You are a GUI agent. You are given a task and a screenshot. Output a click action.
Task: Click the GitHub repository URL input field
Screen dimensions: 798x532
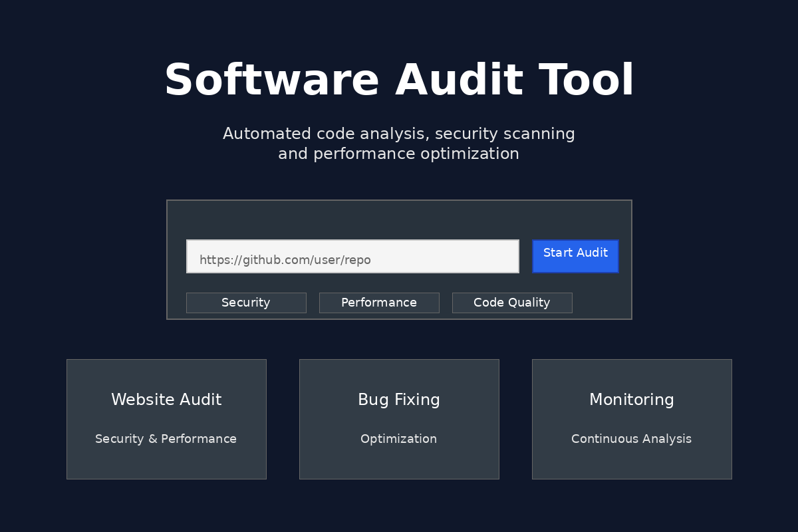(x=352, y=256)
